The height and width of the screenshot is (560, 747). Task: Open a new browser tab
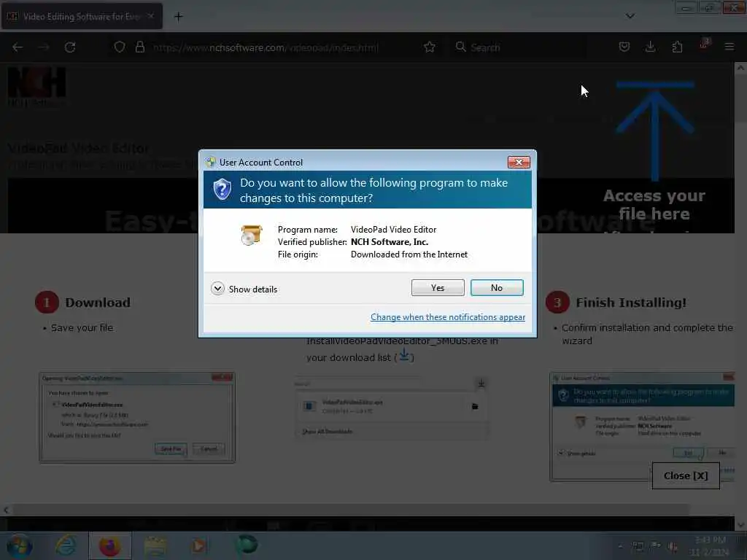178,17
